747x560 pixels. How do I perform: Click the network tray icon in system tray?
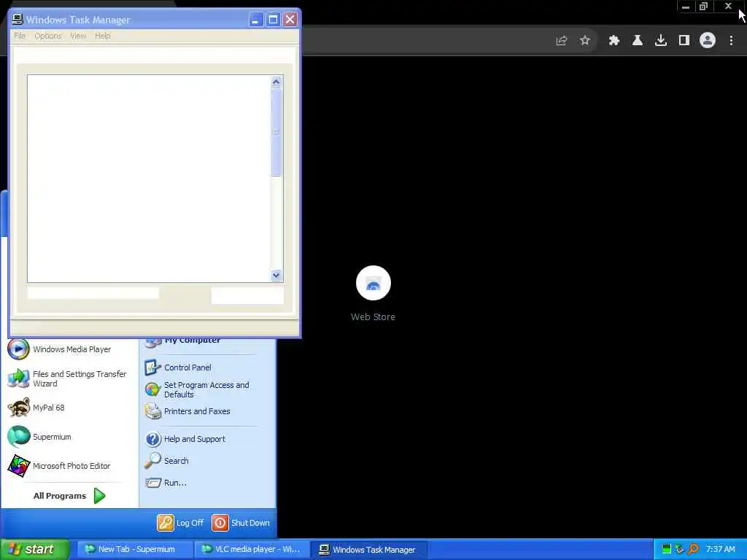click(x=680, y=549)
